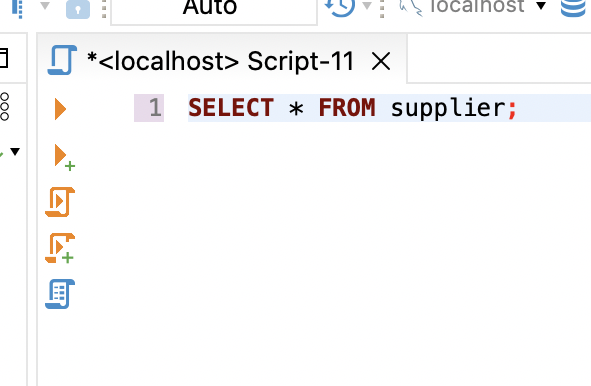Viewport: 591px width, 386px height.
Task: Open the transaction log history icon
Action: [x=340, y=8]
